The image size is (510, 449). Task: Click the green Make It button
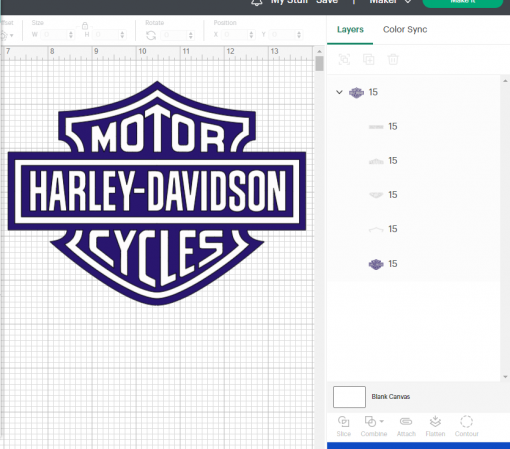coord(463,3)
